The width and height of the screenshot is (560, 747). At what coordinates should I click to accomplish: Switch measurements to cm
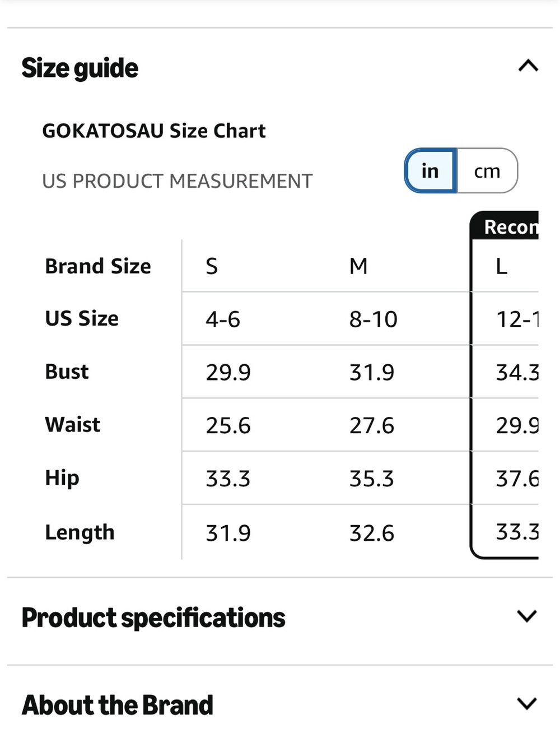pyautogui.click(x=487, y=171)
